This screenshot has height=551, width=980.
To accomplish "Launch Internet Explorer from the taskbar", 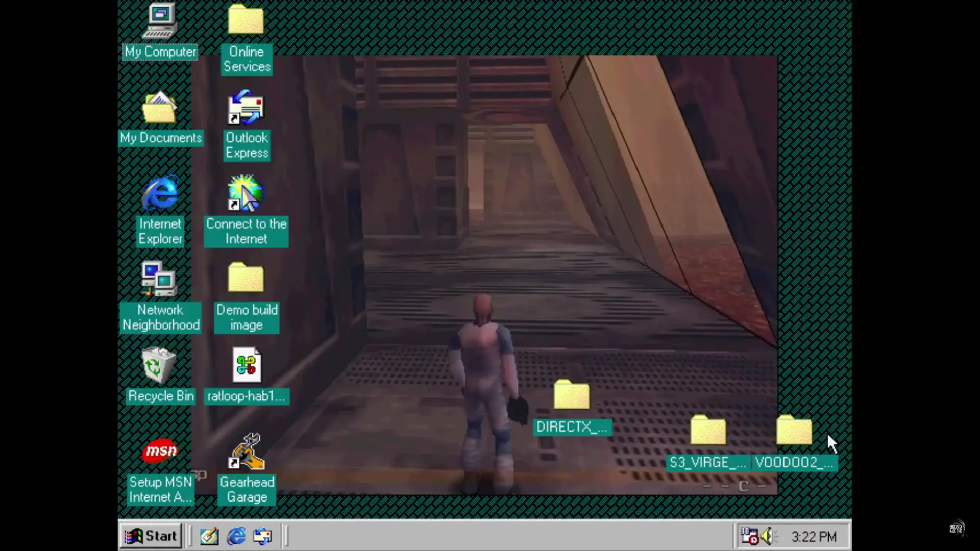I will coord(236,536).
